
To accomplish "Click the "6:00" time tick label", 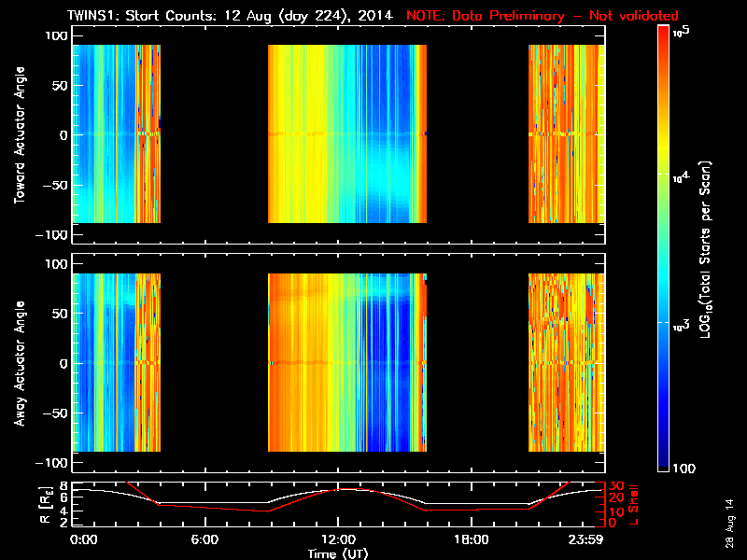I will tap(204, 540).
